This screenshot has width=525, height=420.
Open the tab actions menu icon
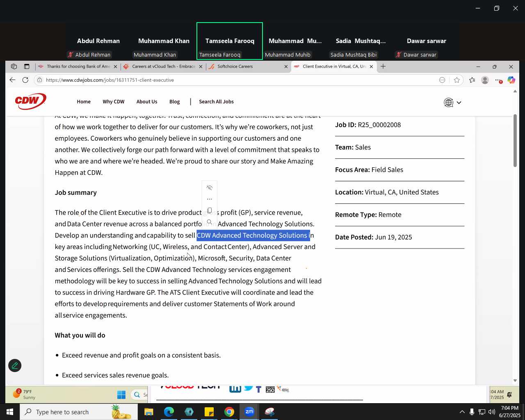tap(27, 66)
